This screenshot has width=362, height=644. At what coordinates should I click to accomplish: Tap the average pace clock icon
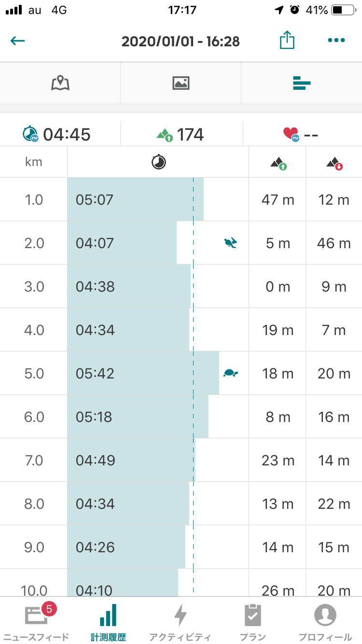[30, 134]
